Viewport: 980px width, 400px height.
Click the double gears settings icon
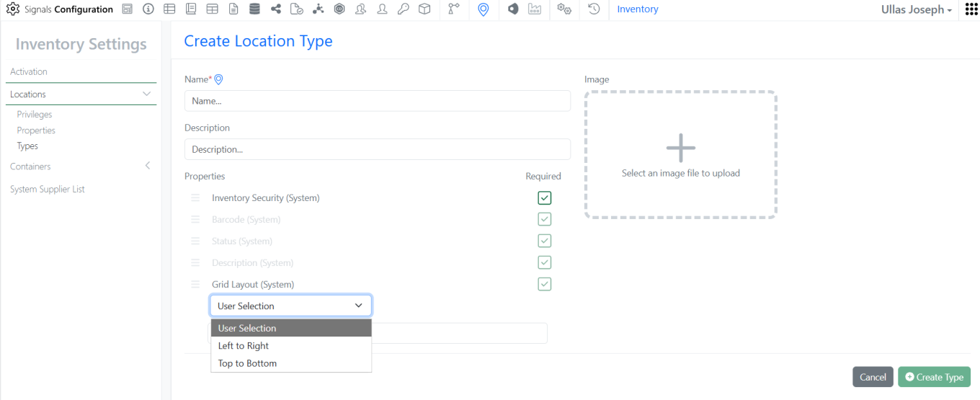pos(564,9)
